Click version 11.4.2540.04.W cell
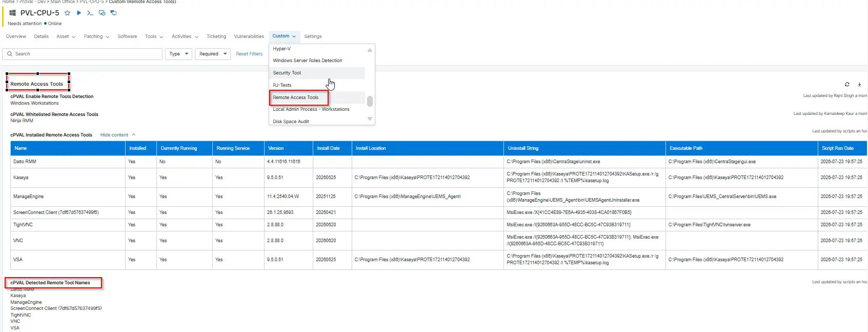 tap(283, 197)
